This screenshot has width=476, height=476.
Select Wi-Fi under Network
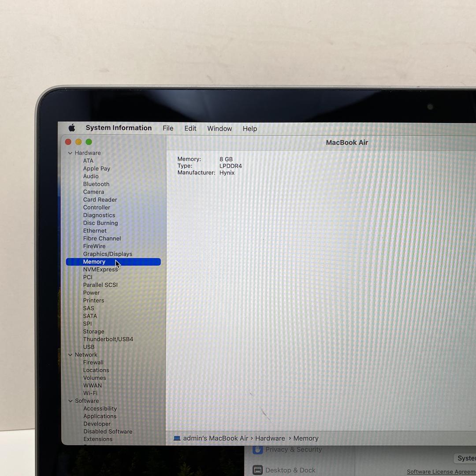pyautogui.click(x=90, y=393)
